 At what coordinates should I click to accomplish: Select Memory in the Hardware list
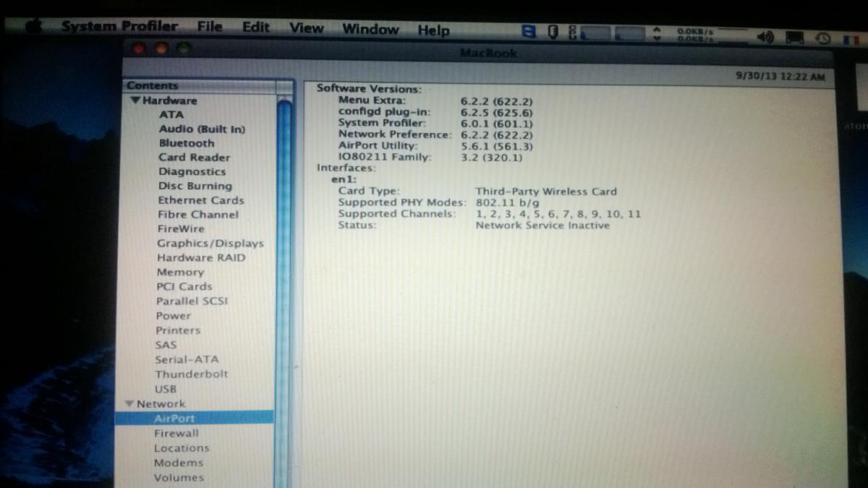tap(180, 273)
